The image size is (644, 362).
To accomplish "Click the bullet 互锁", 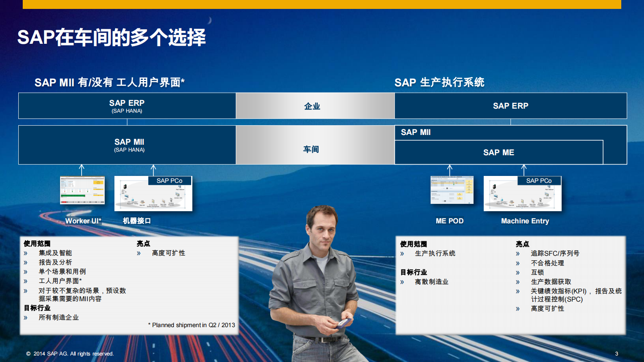I will pos(537,272).
